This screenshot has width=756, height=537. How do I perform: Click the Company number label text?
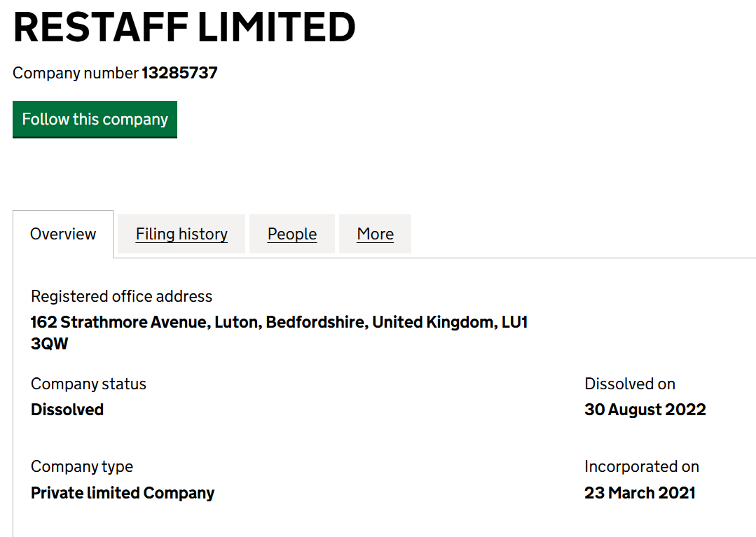[76, 73]
